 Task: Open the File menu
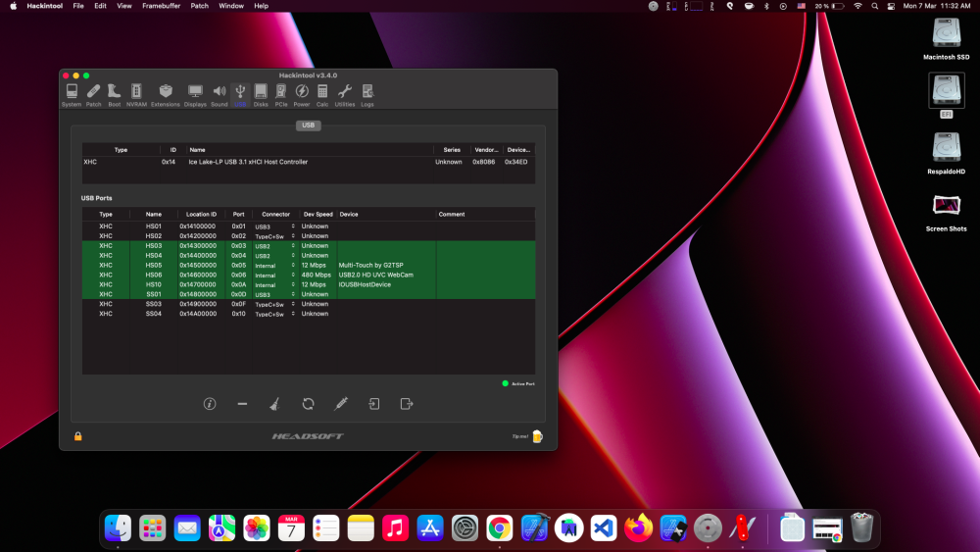[x=78, y=6]
